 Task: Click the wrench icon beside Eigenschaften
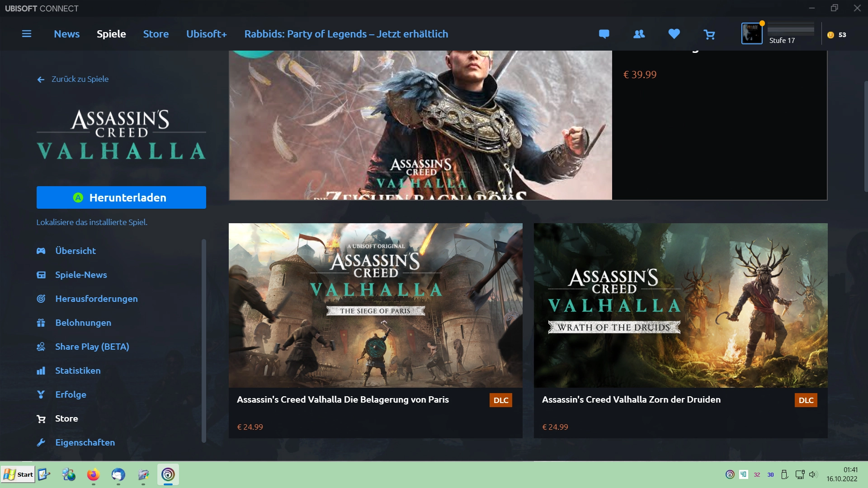point(41,442)
